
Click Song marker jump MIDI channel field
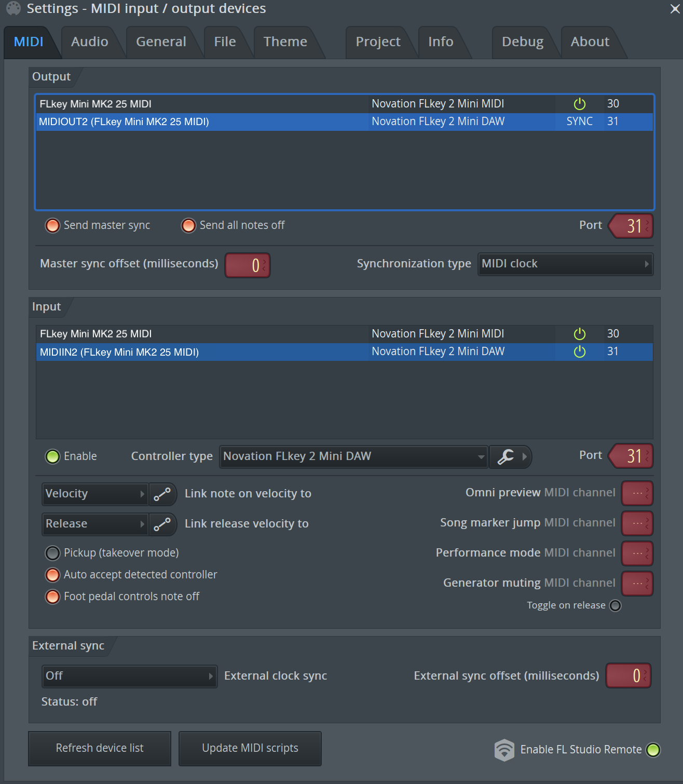tap(637, 523)
